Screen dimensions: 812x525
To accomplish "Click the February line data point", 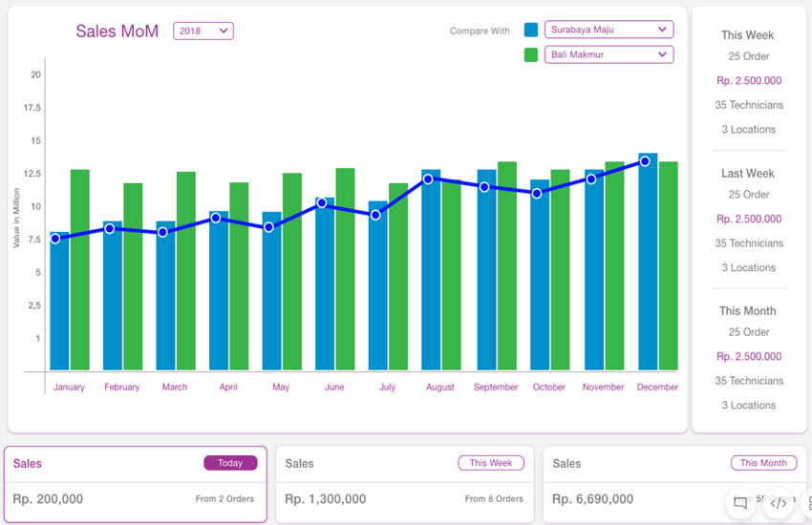I will (109, 228).
